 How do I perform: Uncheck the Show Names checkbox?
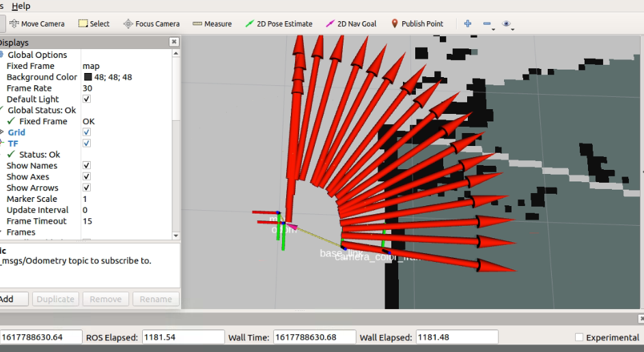(x=87, y=166)
